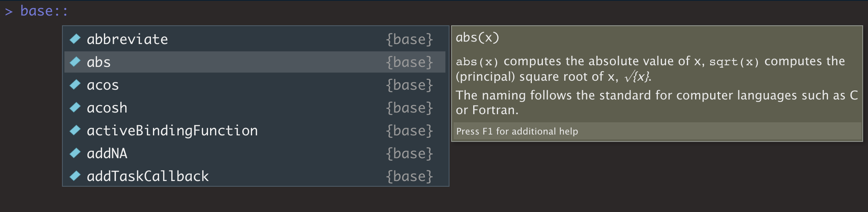This screenshot has width=868, height=212.
Task: Click the diamond icon next to addNA
Action: tap(75, 153)
